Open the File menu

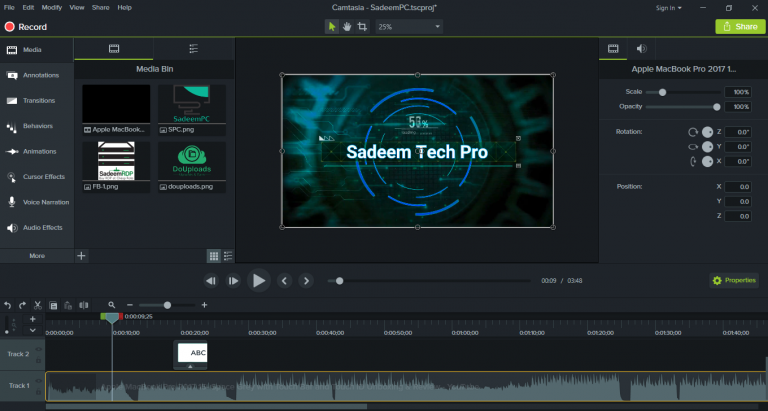point(9,8)
